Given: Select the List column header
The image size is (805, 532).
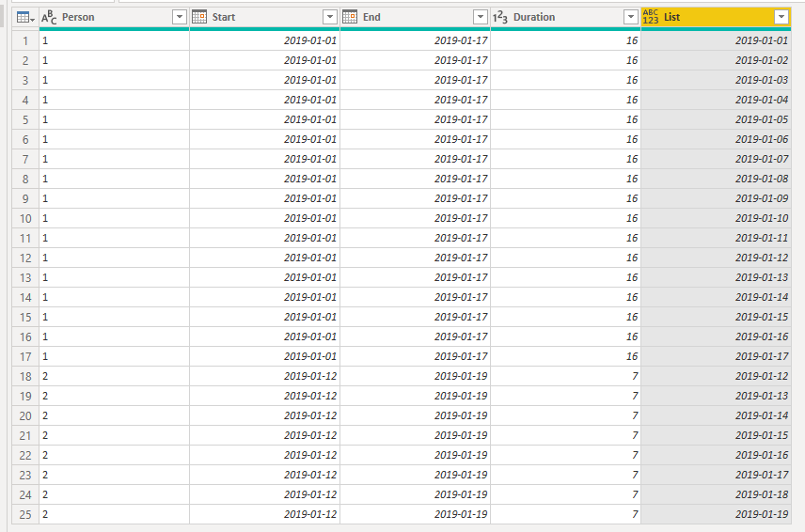Looking at the screenshot, I should click(x=716, y=18).
